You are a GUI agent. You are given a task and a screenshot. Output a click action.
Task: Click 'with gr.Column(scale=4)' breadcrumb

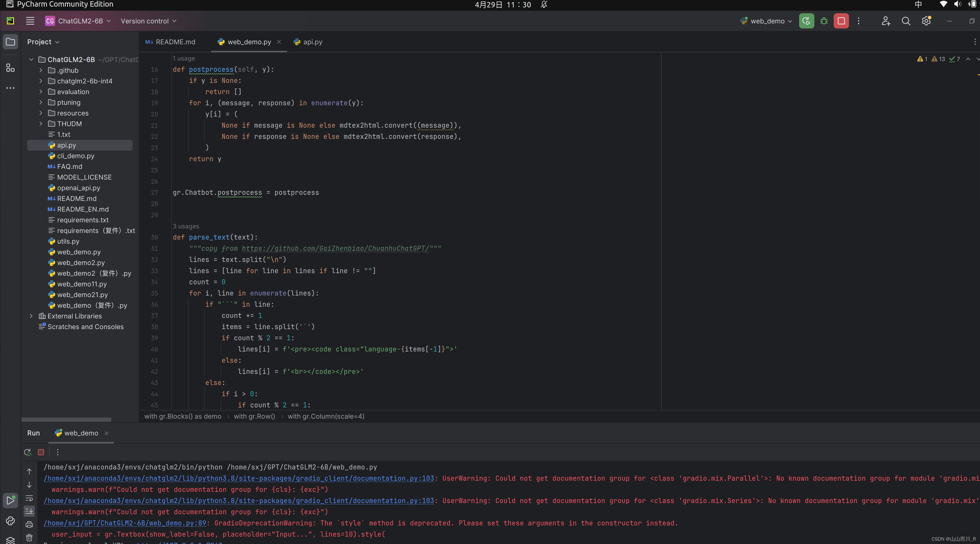pyautogui.click(x=326, y=416)
